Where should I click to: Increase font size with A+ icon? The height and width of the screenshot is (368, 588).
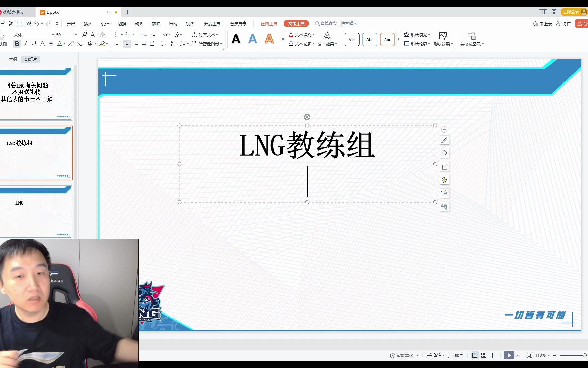click(85, 35)
